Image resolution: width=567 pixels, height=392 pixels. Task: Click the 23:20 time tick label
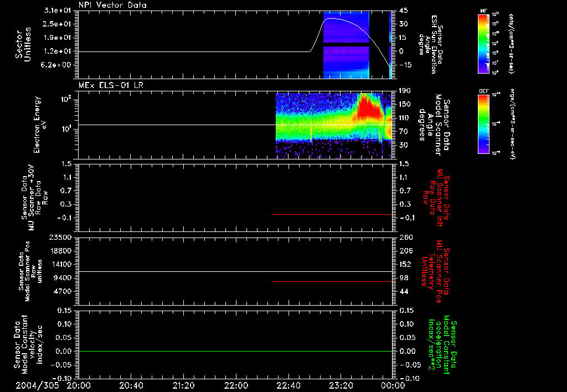(x=341, y=385)
